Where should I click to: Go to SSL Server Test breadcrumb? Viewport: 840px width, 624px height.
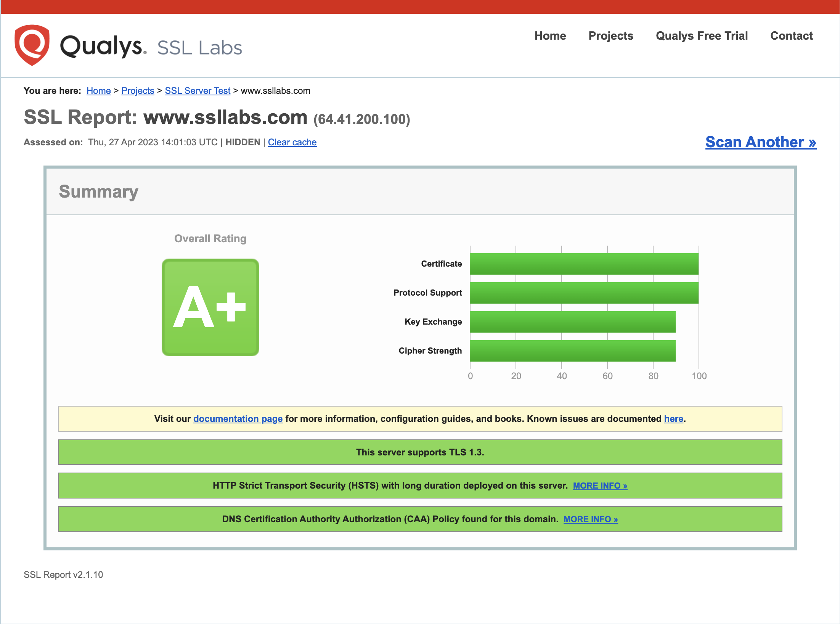point(198,91)
